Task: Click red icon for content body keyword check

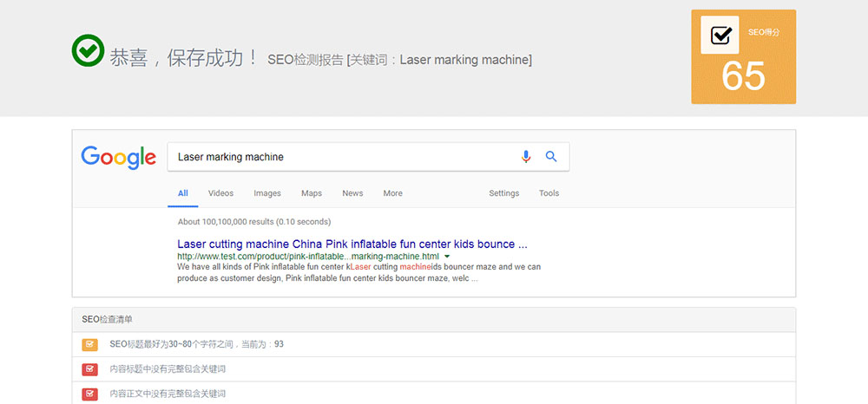Action: (x=89, y=394)
